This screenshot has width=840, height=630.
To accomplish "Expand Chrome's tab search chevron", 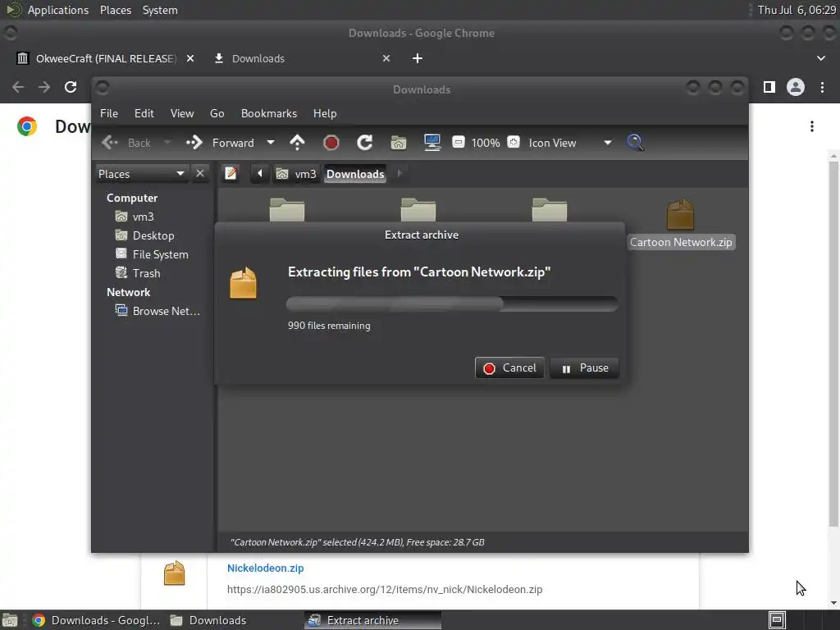I will (820, 58).
